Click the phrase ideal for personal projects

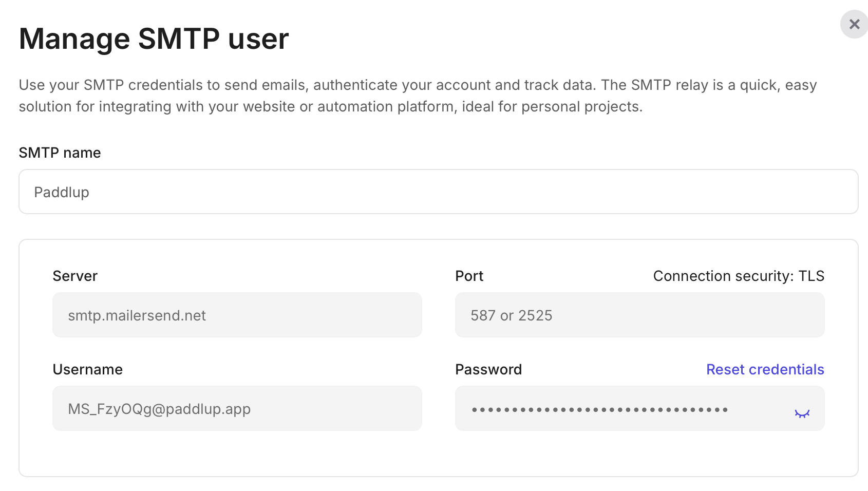[552, 106]
